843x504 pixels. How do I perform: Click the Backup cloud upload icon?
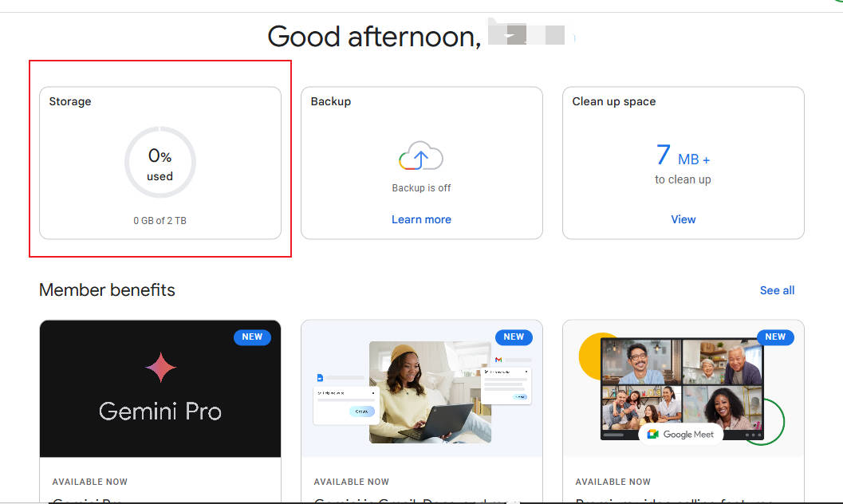pyautogui.click(x=421, y=156)
